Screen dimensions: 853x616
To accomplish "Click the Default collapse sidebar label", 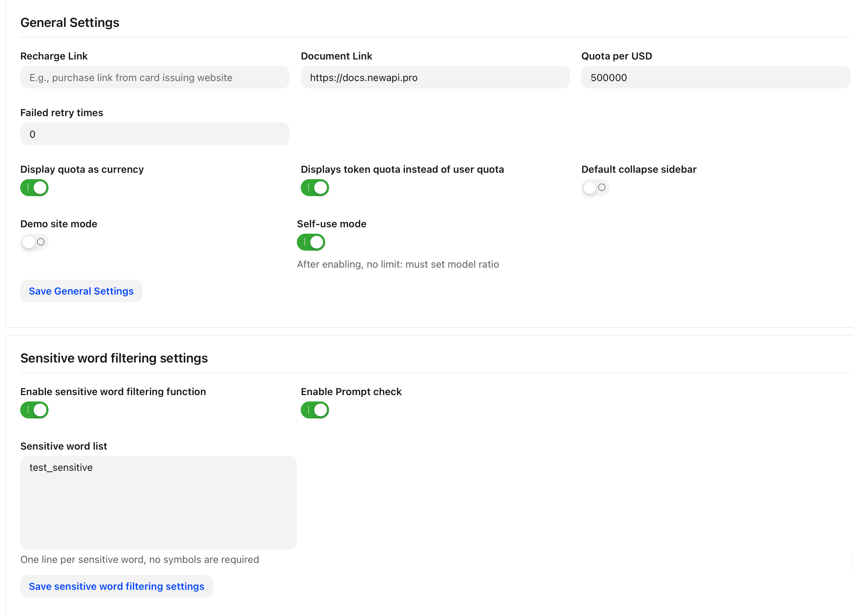I will [x=639, y=170].
